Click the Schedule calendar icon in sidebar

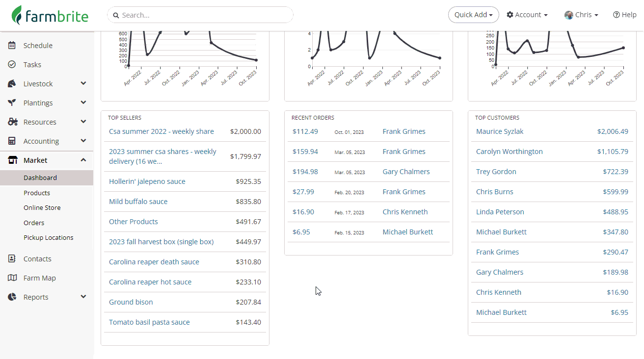pyautogui.click(x=12, y=46)
